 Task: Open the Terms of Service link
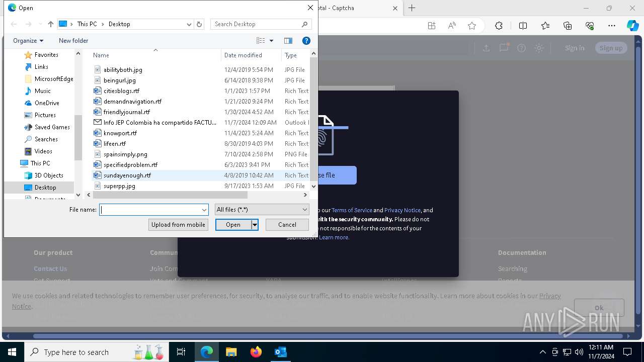[x=352, y=210]
